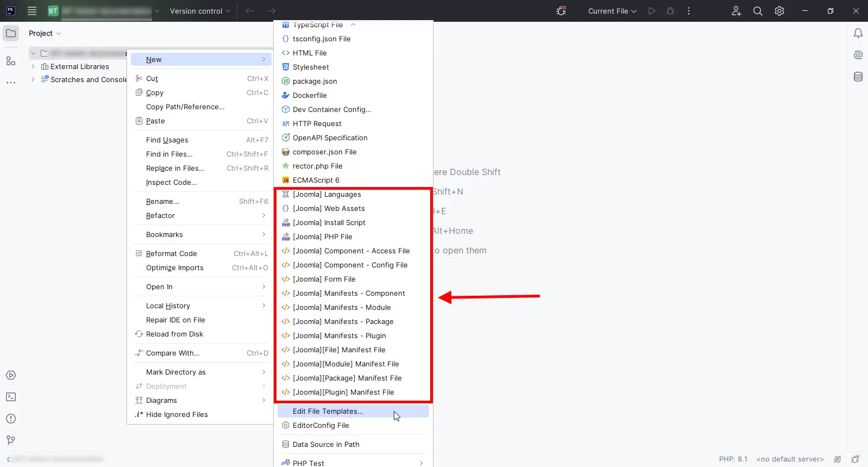Open the IDE settings gear
The image size is (868, 467).
tap(779, 11)
